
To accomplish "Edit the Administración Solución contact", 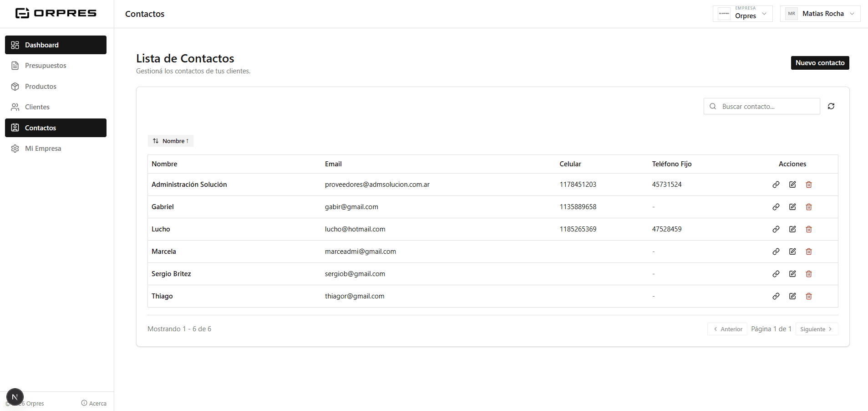I will click(792, 185).
